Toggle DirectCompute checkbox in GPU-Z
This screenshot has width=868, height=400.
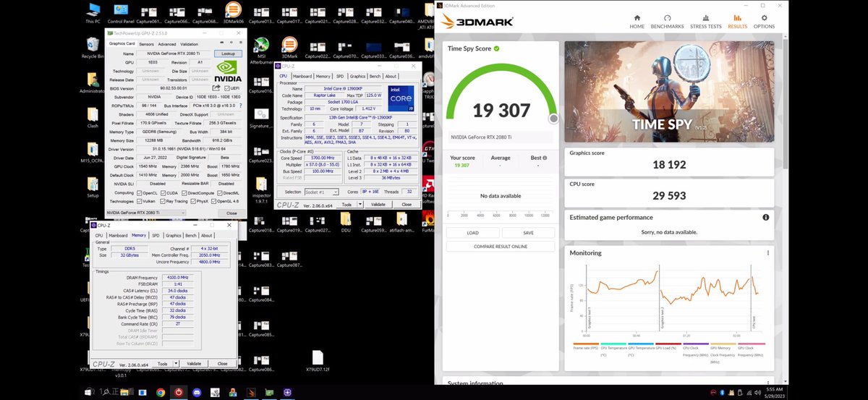click(x=184, y=192)
